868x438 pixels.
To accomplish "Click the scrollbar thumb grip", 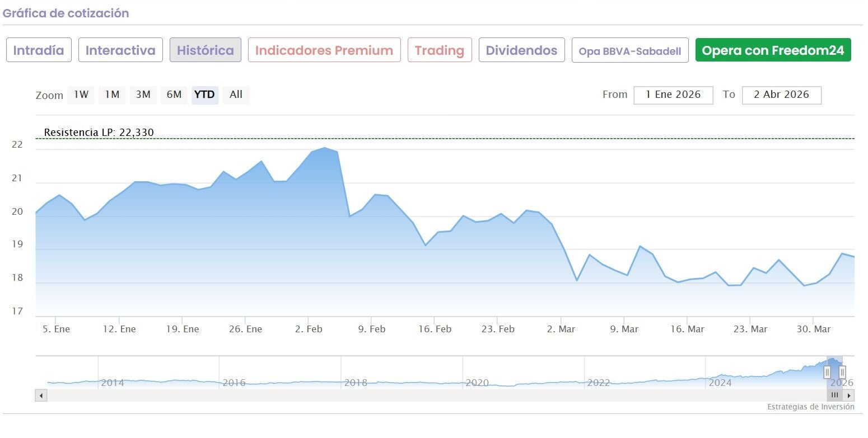I will [834, 395].
